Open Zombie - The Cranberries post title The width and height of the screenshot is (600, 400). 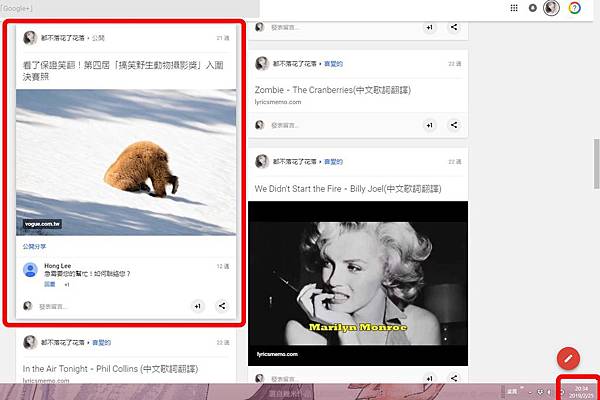[333, 90]
